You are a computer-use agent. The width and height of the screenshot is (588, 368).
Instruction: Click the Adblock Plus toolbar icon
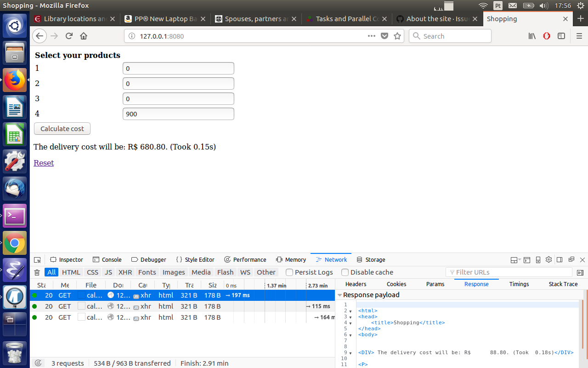click(546, 36)
